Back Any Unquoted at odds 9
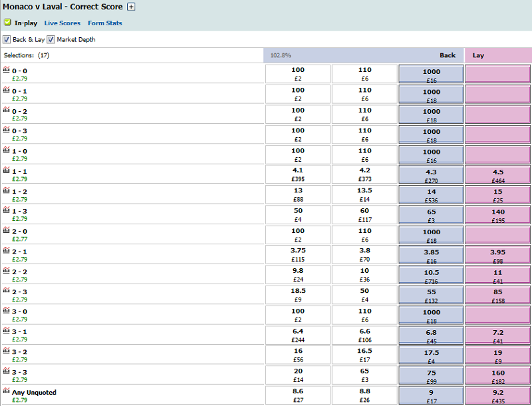532x406 pixels. [x=431, y=395]
